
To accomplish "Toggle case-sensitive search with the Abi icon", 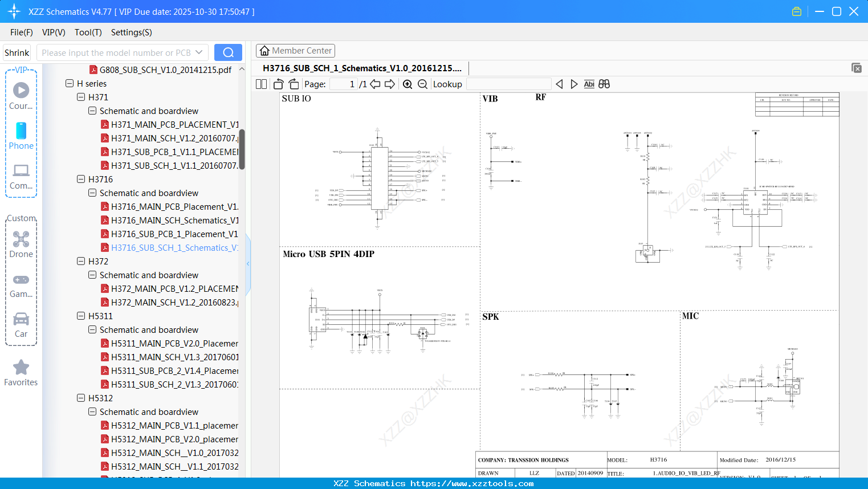I will coord(589,84).
